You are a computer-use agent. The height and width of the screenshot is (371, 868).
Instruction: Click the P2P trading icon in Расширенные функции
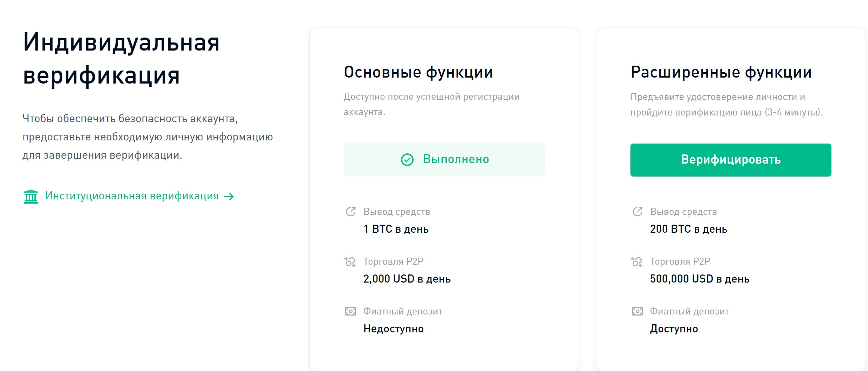(636, 261)
